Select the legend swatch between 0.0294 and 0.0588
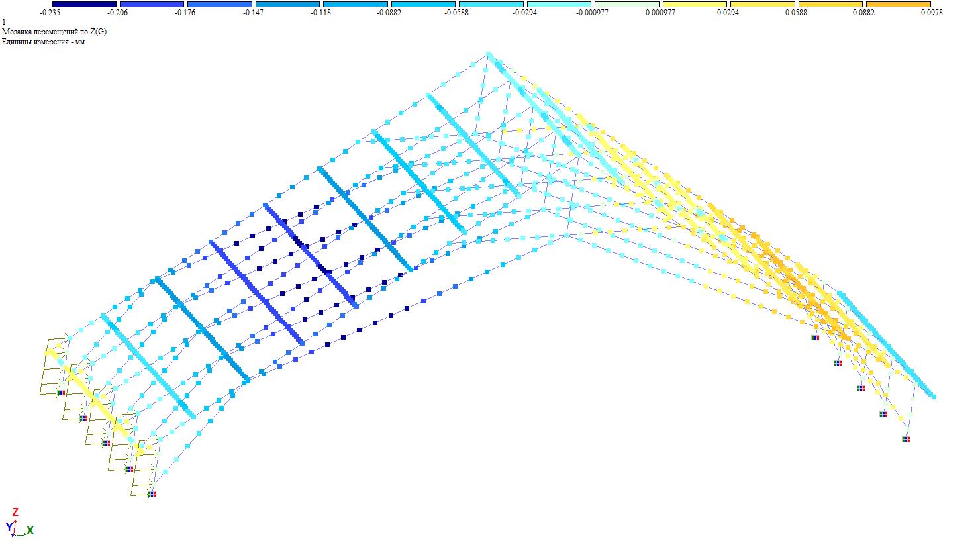980x549 pixels. coord(763,5)
